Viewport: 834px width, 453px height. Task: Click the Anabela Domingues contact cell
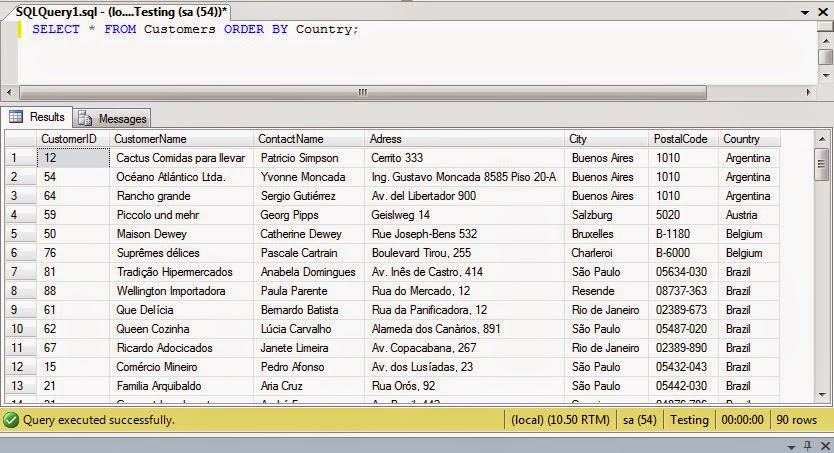[309, 272]
